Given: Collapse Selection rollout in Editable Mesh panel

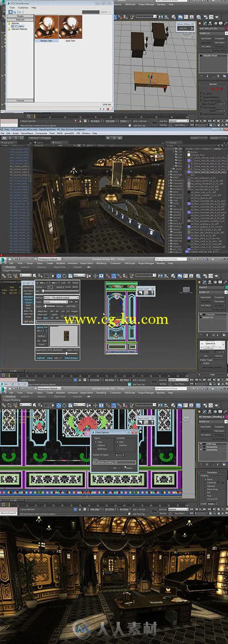Looking at the screenshot, I should click(213, 84).
